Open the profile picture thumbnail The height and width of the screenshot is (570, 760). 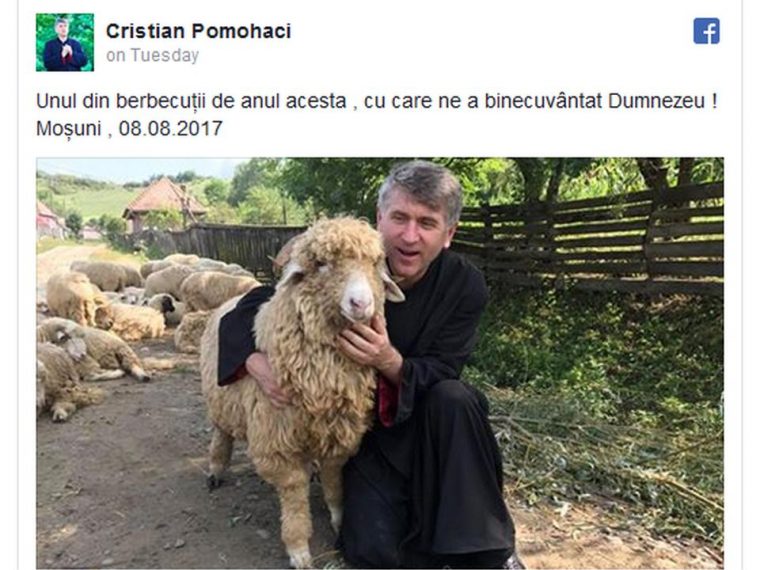click(65, 42)
